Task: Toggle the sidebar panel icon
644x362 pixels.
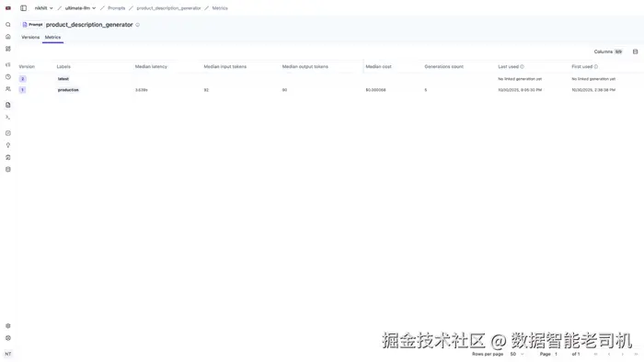Action: [23, 8]
